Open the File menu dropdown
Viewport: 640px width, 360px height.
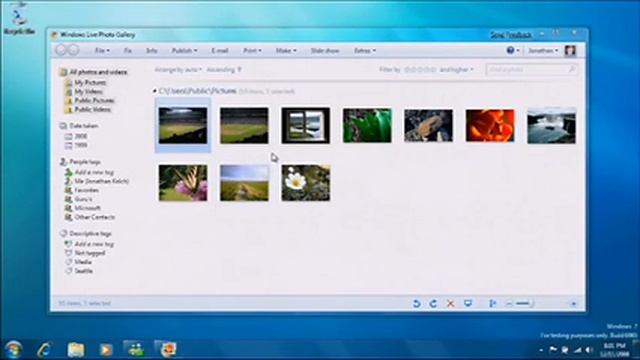[x=102, y=51]
